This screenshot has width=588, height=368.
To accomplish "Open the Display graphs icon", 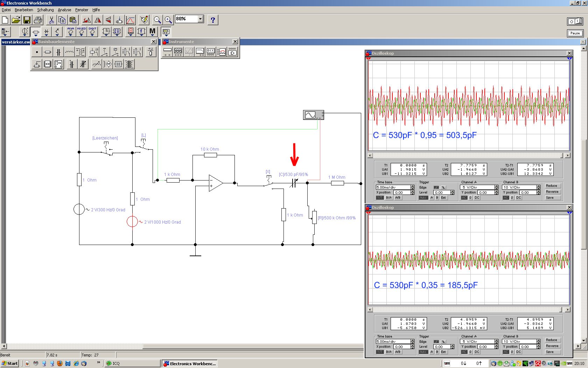I will pos(130,20).
